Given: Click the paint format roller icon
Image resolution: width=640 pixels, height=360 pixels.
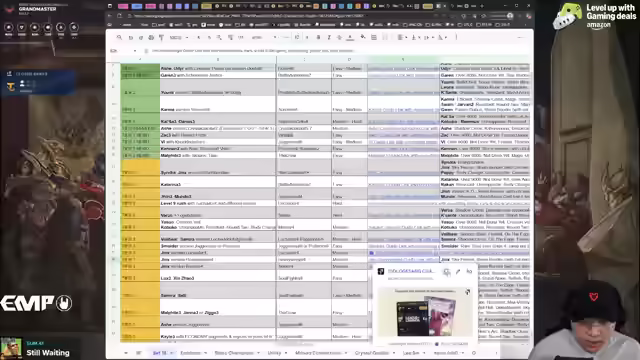Looking at the screenshot, I should pyautogui.click(x=161, y=38).
